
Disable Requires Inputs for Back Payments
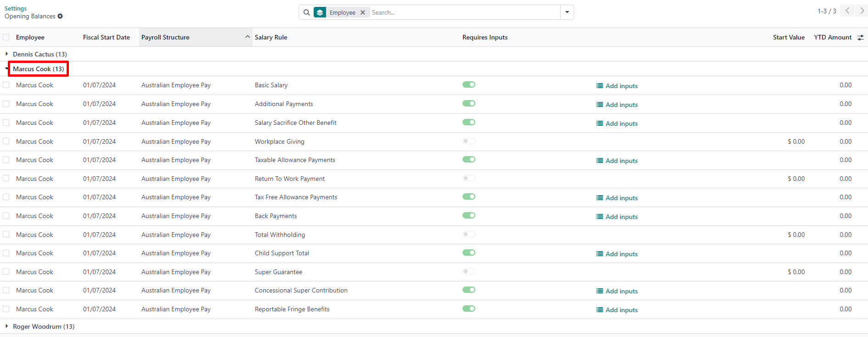click(x=468, y=215)
